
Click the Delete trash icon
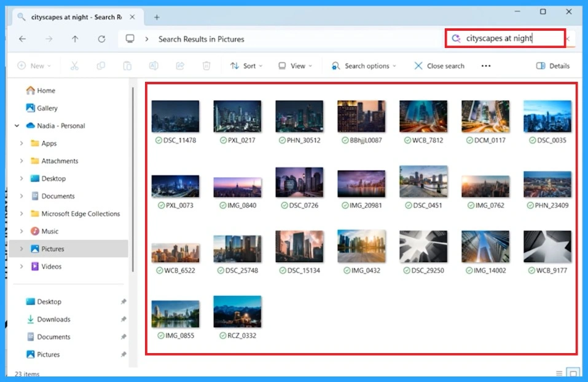tap(206, 65)
